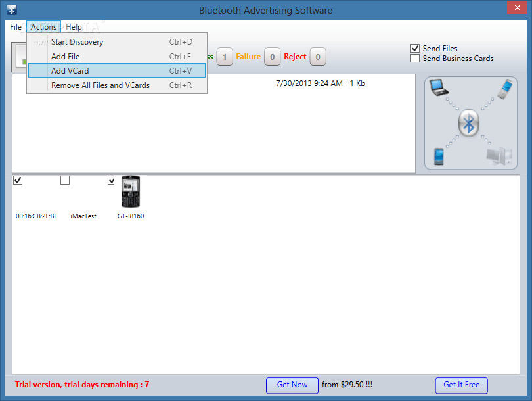The width and height of the screenshot is (532, 401).
Task: Disable the Send Files option
Action: [415, 48]
